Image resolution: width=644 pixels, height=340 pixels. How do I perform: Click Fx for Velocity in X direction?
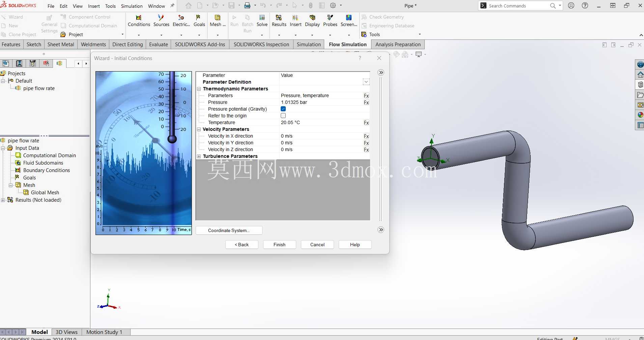pos(366,136)
